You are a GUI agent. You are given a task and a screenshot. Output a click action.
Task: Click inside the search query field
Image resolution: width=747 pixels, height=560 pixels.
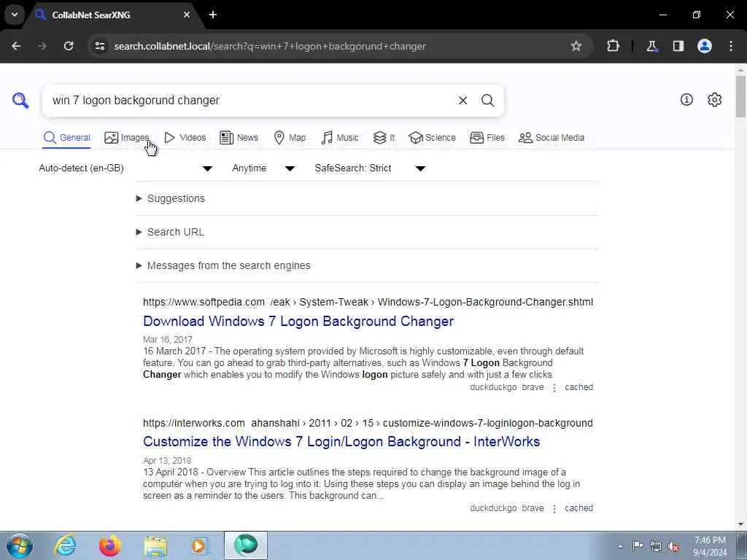(x=248, y=101)
